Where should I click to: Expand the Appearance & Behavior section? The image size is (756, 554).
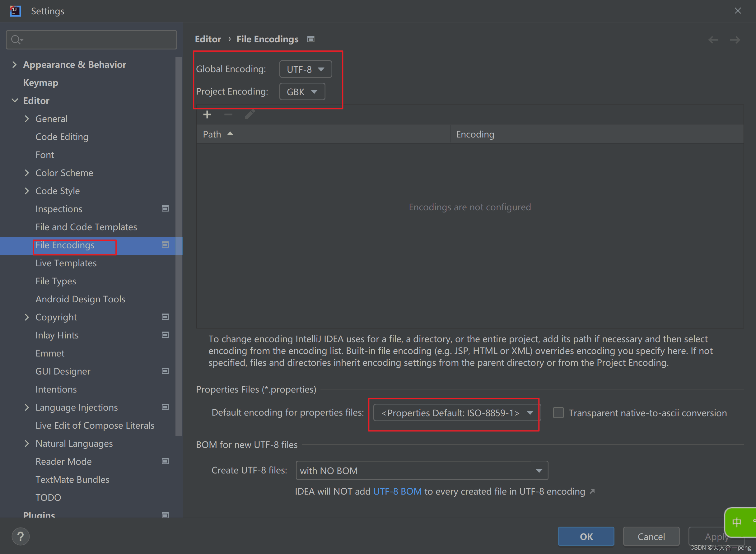pos(14,64)
